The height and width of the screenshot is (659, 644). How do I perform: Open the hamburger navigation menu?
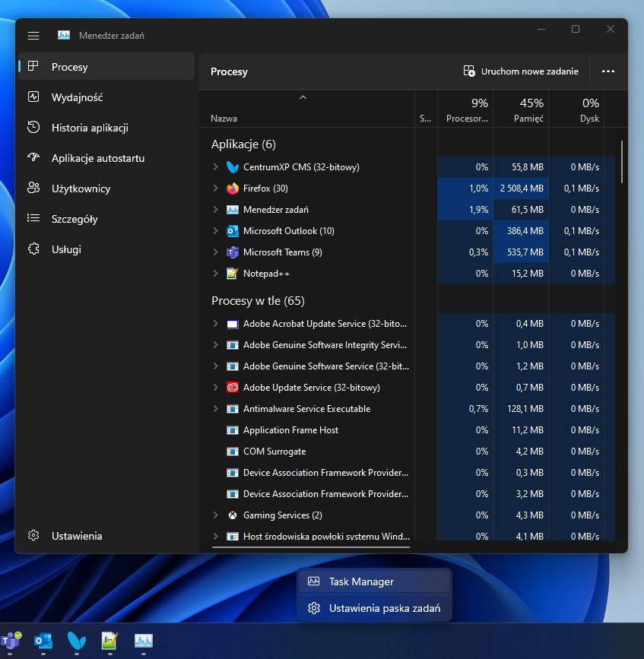coord(33,36)
